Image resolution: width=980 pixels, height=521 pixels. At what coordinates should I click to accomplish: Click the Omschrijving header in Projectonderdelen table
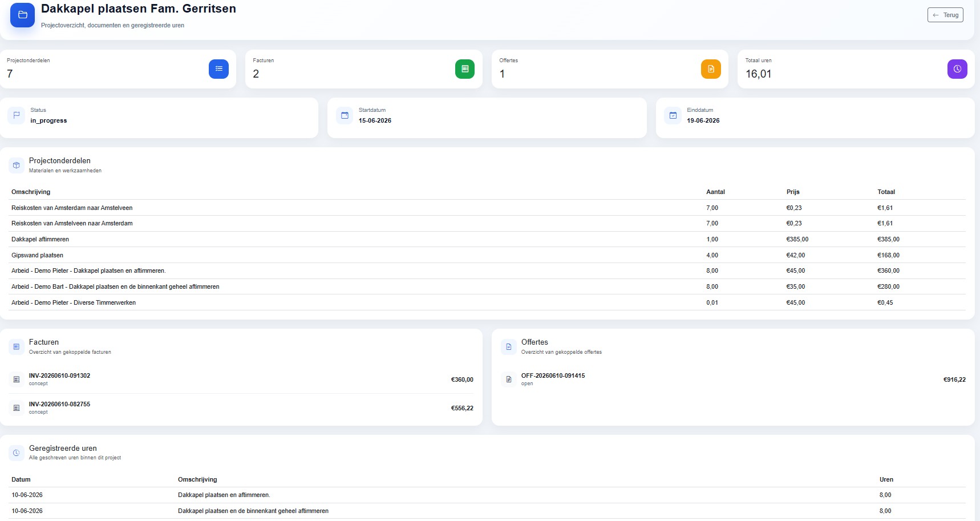(x=31, y=192)
